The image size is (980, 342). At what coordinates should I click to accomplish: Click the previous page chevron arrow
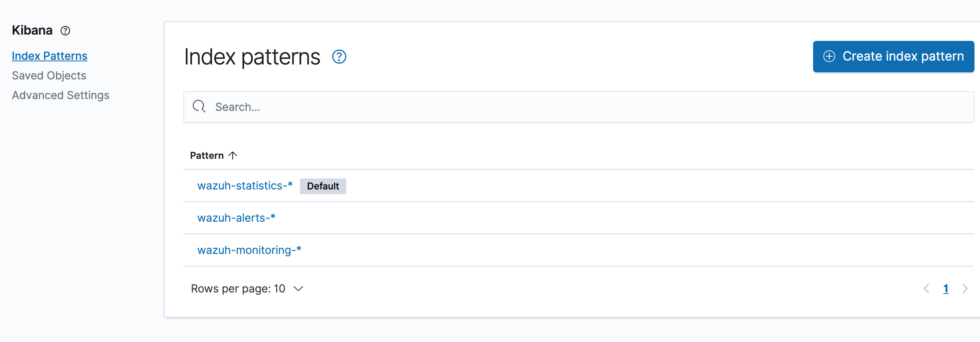(x=926, y=289)
